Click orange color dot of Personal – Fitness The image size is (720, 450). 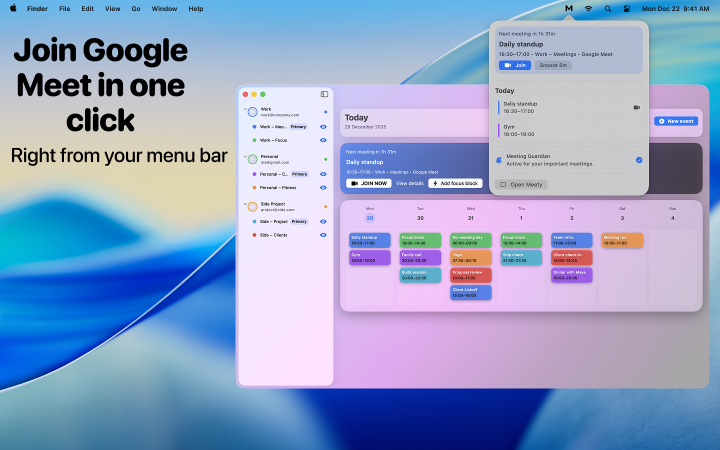[x=254, y=187]
